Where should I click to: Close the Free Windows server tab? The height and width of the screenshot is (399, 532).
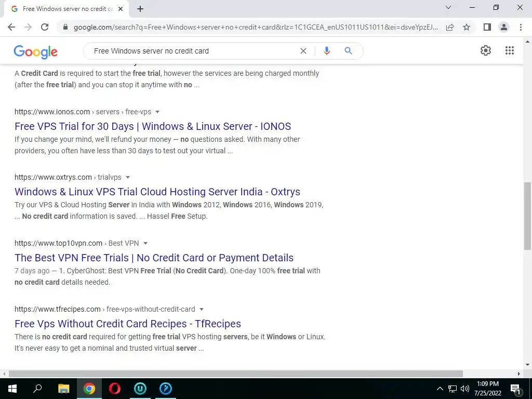coord(121,9)
